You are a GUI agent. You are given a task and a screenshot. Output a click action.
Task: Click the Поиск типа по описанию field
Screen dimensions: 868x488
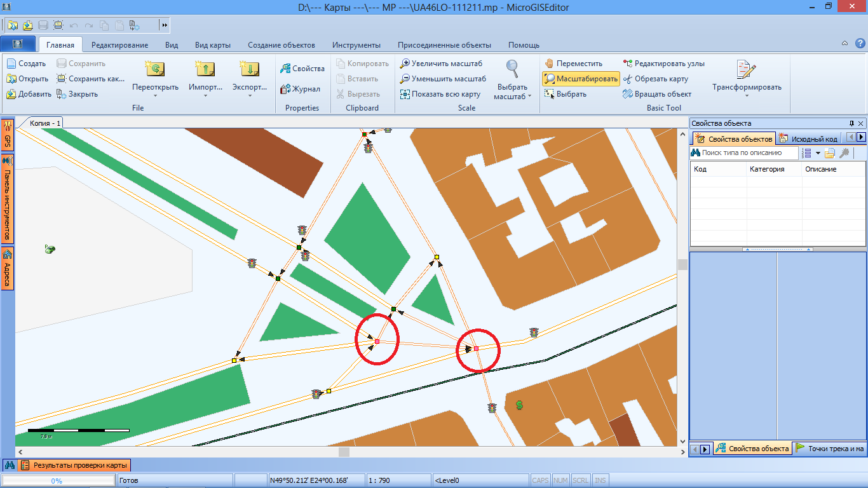click(744, 152)
